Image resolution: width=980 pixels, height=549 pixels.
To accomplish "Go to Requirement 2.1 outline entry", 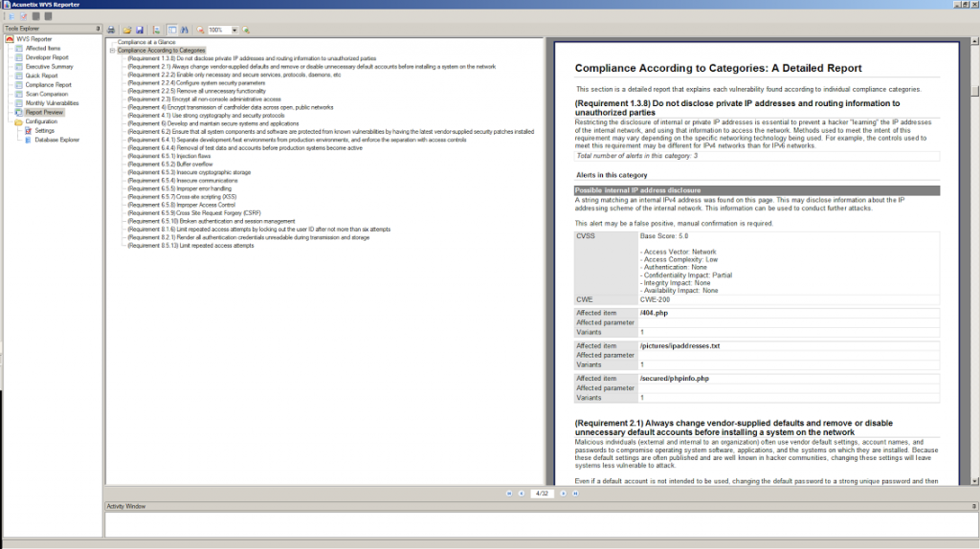I will pyautogui.click(x=312, y=67).
